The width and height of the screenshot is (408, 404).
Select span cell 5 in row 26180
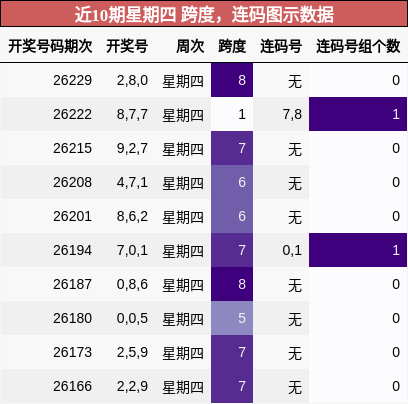(232, 318)
